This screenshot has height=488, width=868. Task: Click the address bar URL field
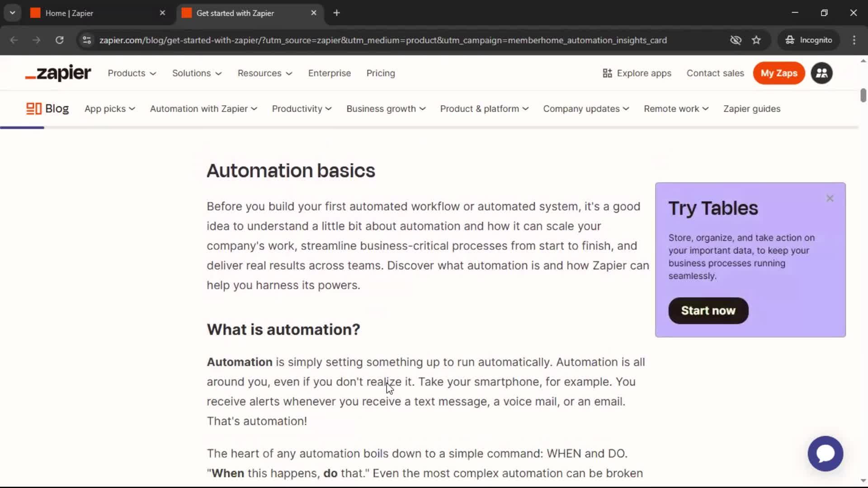[383, 40]
